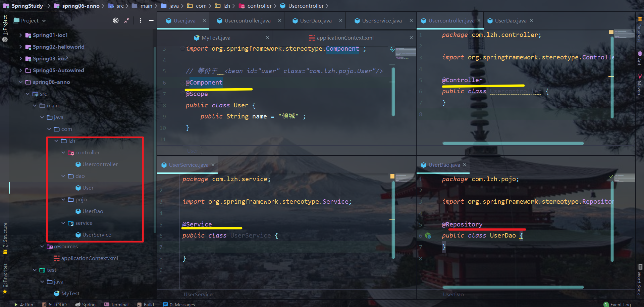
Task: Collapse the test folder
Action: (x=35, y=270)
